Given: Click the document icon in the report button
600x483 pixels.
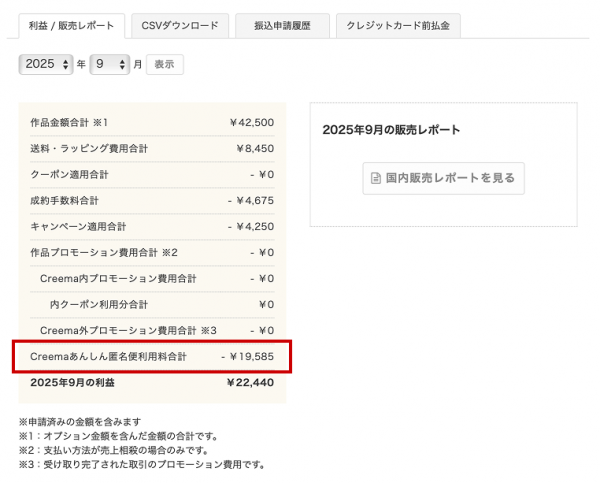Looking at the screenshot, I should click(376, 178).
